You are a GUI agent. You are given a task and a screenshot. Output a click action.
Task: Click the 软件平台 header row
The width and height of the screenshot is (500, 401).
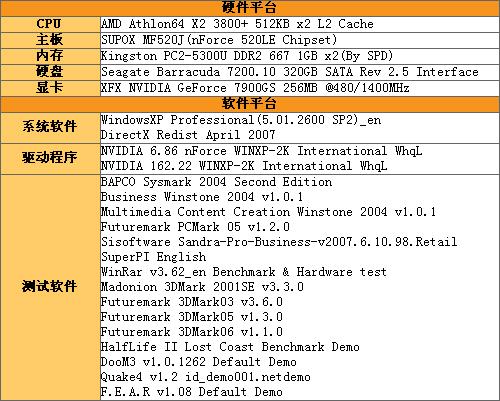[x=250, y=104]
